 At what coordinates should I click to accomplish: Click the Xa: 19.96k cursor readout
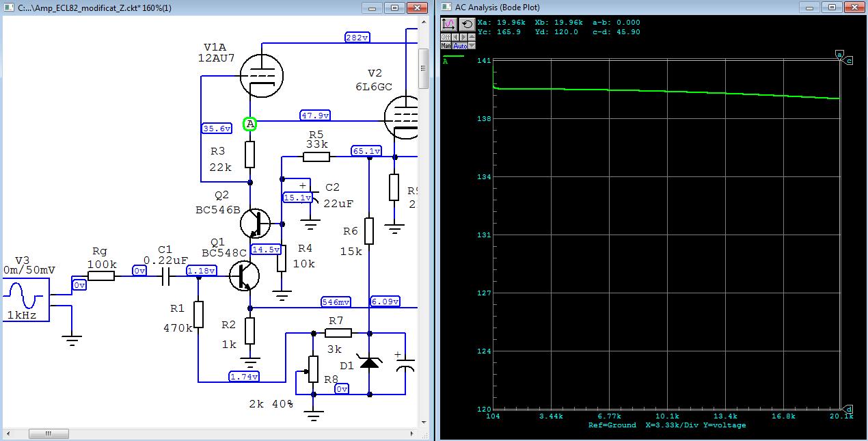[x=502, y=23]
